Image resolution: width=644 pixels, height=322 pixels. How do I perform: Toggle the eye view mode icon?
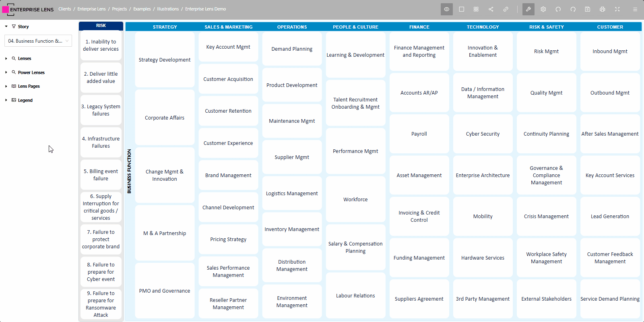446,9
